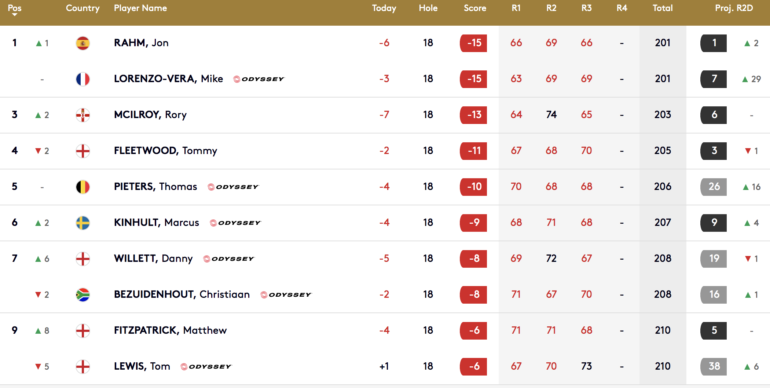Sort by Total column header
Image resolution: width=770 pixels, height=388 pixels.
click(662, 8)
